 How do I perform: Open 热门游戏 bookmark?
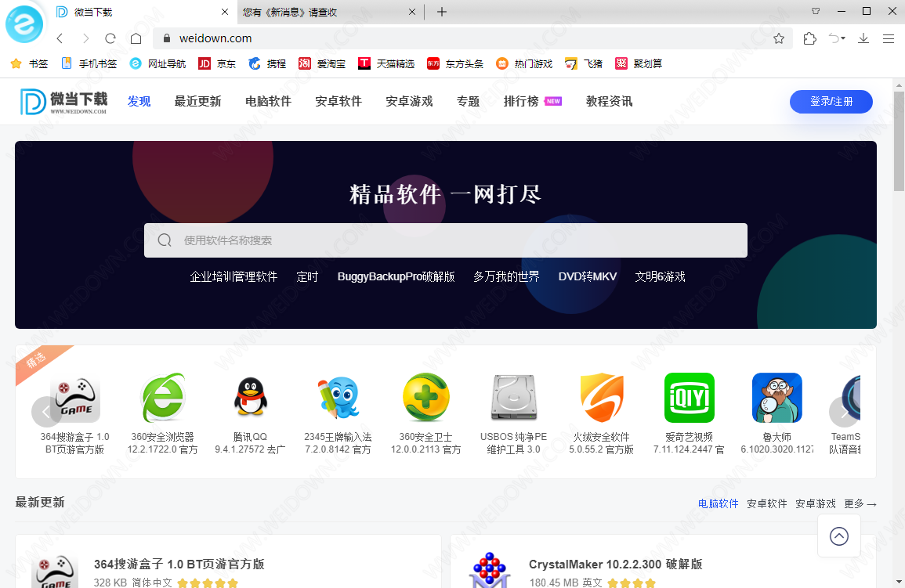524,63
